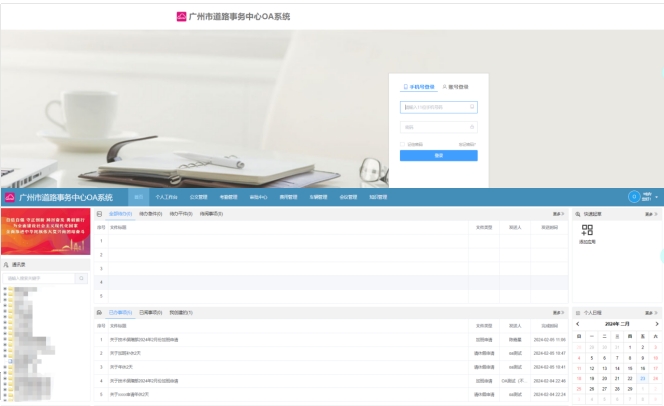Click the round user avatar in the navigation bar
This screenshot has width=664, height=406.
634,197
